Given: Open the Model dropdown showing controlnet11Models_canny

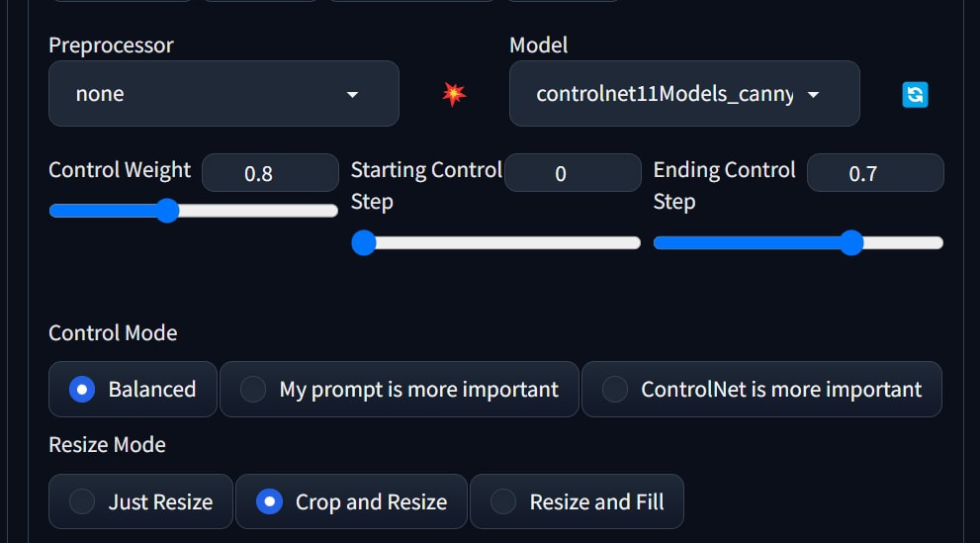Looking at the screenshot, I should [x=684, y=94].
